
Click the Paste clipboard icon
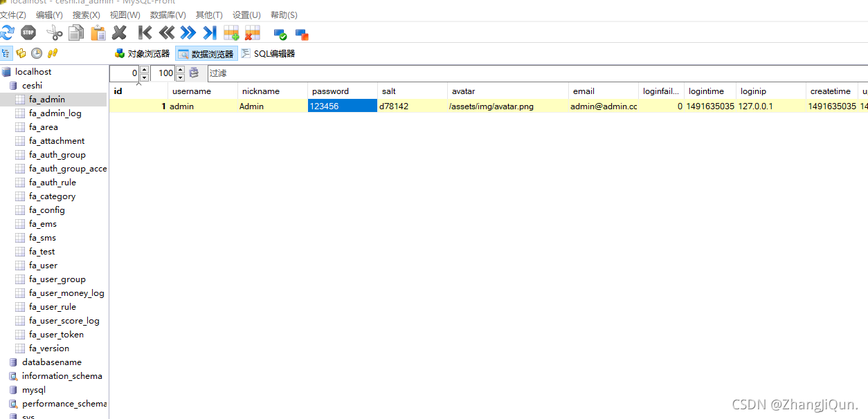coord(97,32)
